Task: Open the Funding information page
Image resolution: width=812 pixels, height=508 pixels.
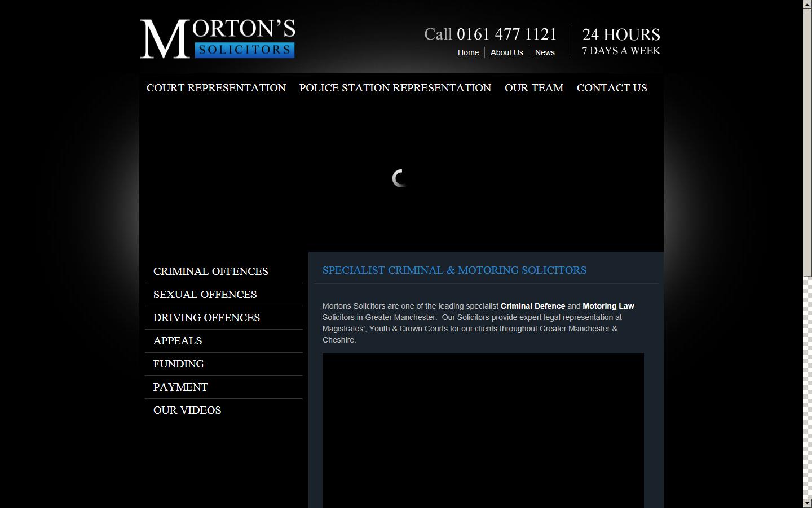Action: 178,364
